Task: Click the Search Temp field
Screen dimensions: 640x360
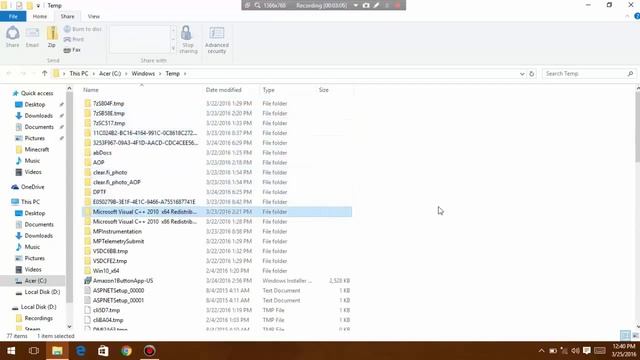Action: pos(589,73)
